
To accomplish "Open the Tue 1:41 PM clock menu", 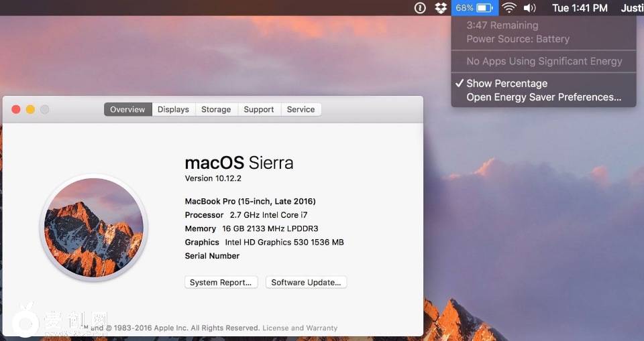I will tap(580, 8).
